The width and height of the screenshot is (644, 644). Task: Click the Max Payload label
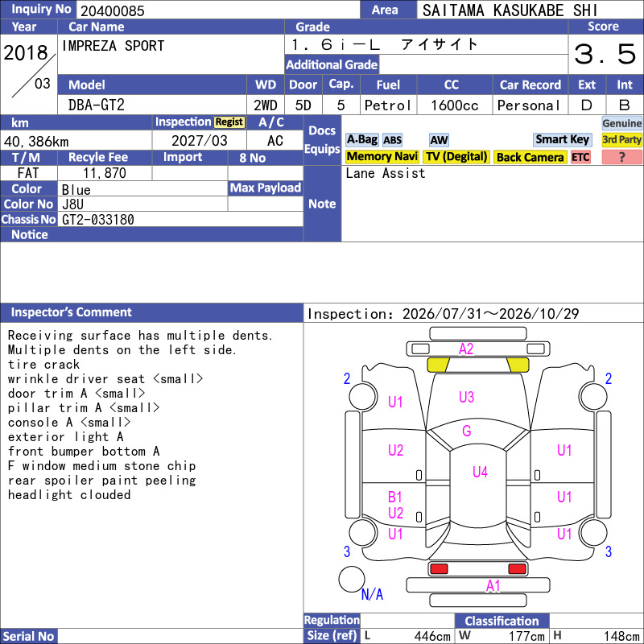point(266,188)
